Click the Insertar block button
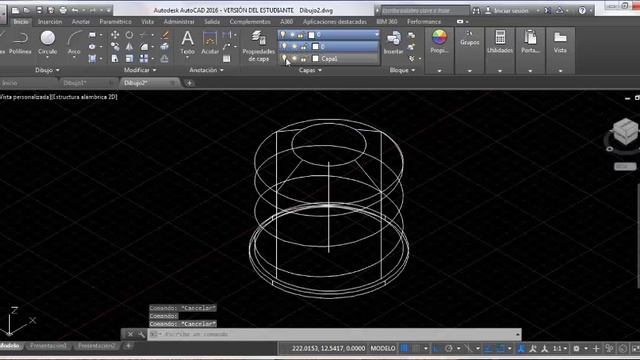 (x=393, y=42)
